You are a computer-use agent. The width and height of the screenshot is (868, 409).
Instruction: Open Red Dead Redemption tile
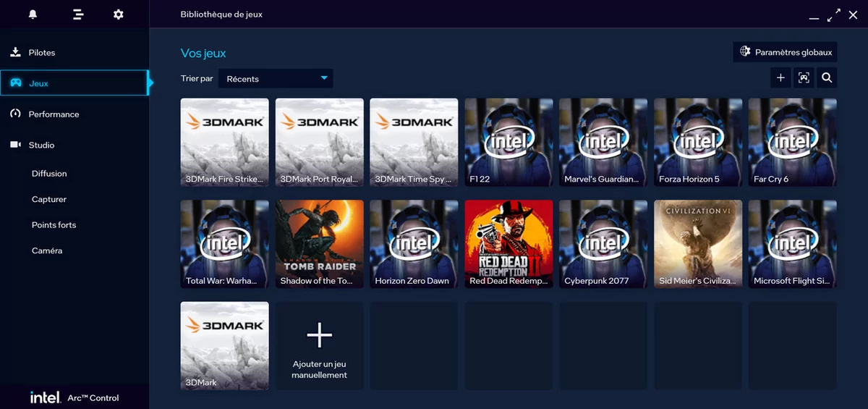[x=509, y=245]
